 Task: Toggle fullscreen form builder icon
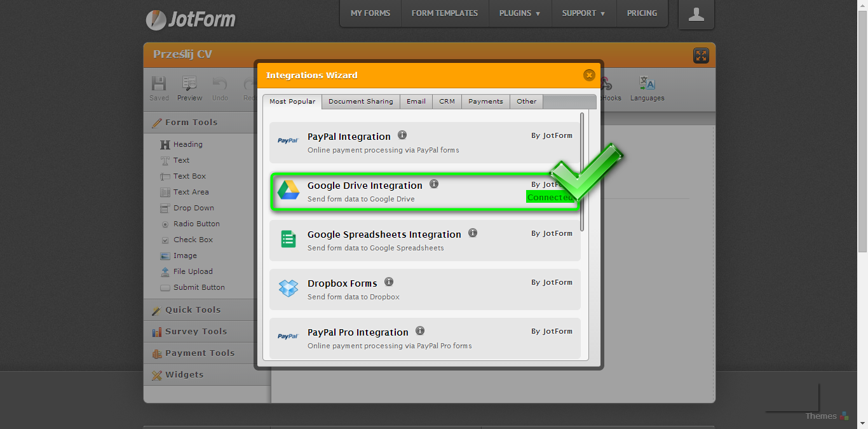point(701,55)
